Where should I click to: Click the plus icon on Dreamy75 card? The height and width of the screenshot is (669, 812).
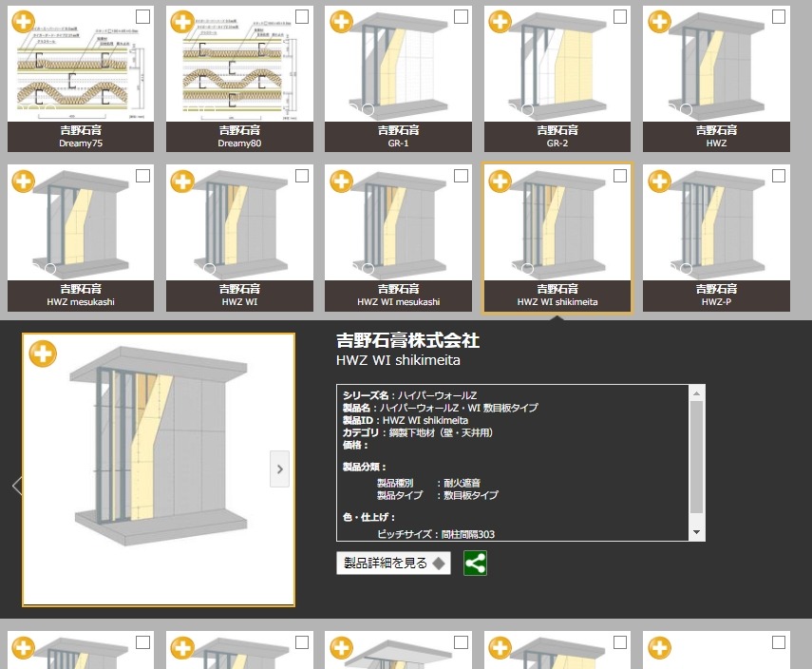(24, 22)
